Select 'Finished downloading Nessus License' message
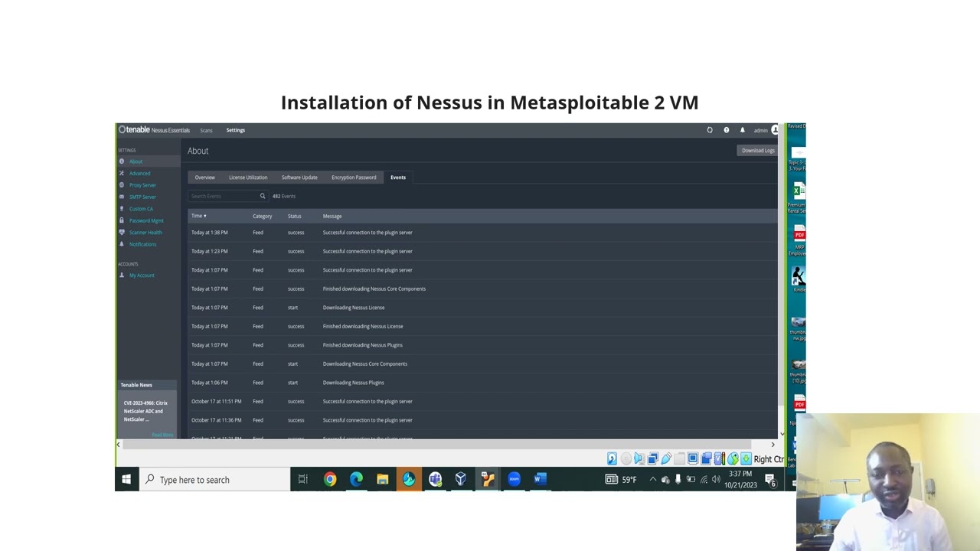The height and width of the screenshot is (551, 980). [363, 326]
